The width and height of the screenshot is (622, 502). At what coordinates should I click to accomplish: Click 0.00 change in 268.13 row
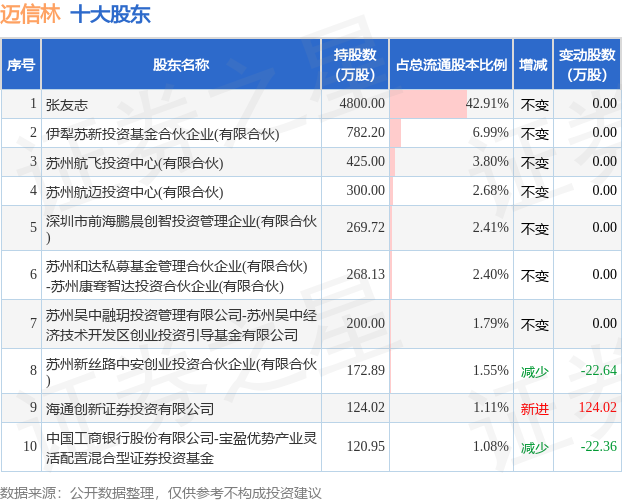(605, 274)
